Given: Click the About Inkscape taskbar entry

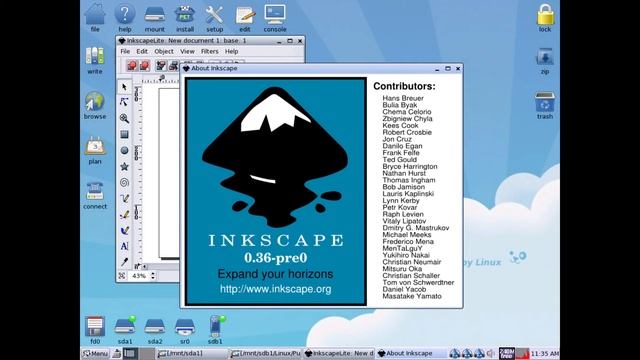Looking at the screenshot, I should [x=411, y=353].
